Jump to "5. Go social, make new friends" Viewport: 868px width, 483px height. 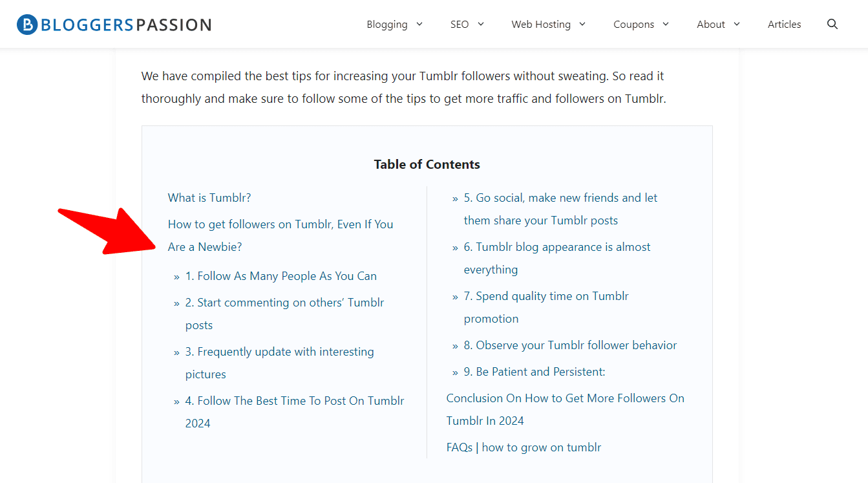tap(560, 198)
